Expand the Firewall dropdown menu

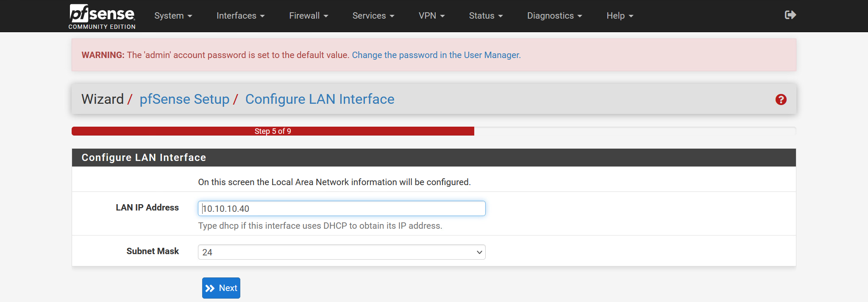[x=309, y=16]
